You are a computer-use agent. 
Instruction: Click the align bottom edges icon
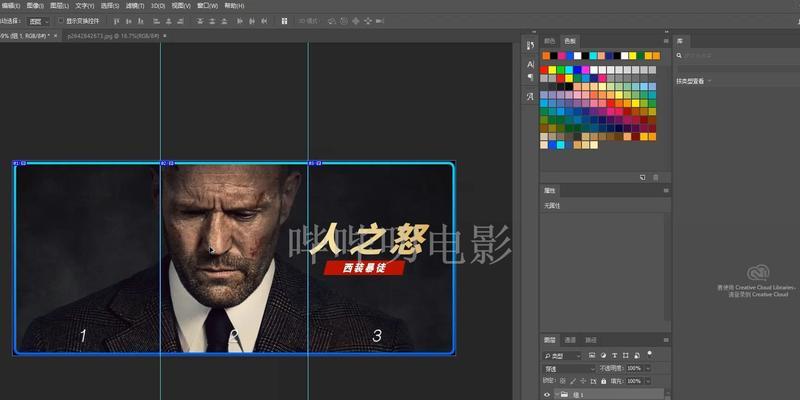[140, 21]
